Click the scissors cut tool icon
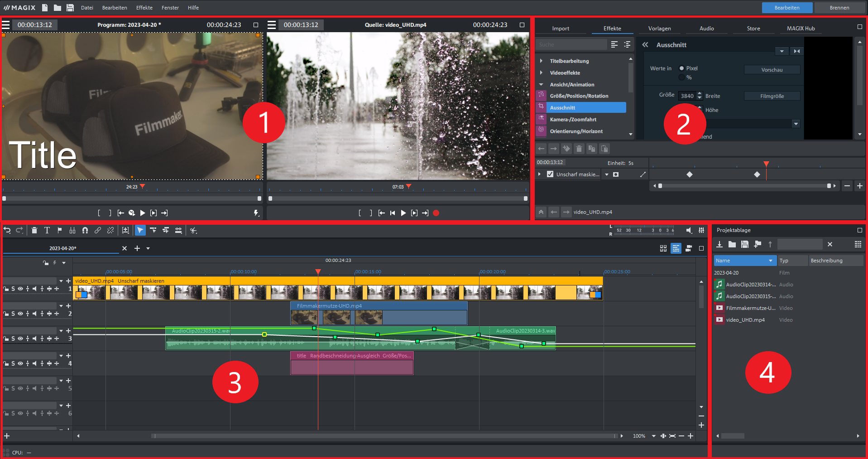 [x=193, y=231]
